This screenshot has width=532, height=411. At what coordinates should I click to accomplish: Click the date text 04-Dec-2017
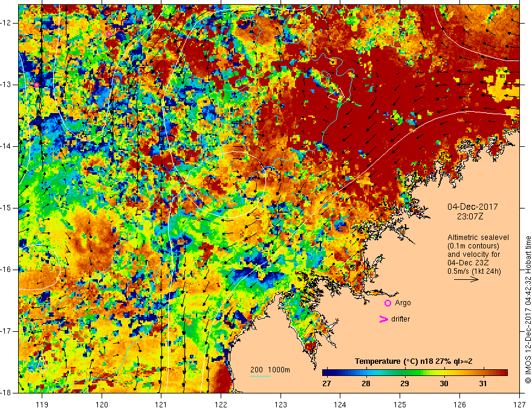pyautogui.click(x=473, y=207)
